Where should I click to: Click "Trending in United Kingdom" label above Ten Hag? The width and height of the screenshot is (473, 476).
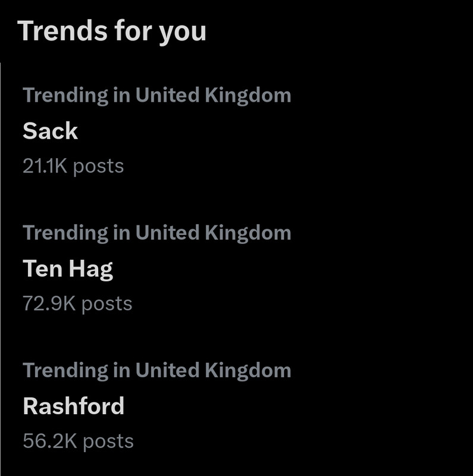coord(157,233)
